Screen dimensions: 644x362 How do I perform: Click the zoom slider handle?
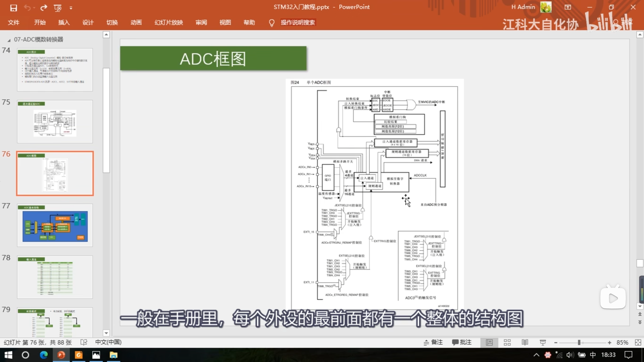coord(579,343)
